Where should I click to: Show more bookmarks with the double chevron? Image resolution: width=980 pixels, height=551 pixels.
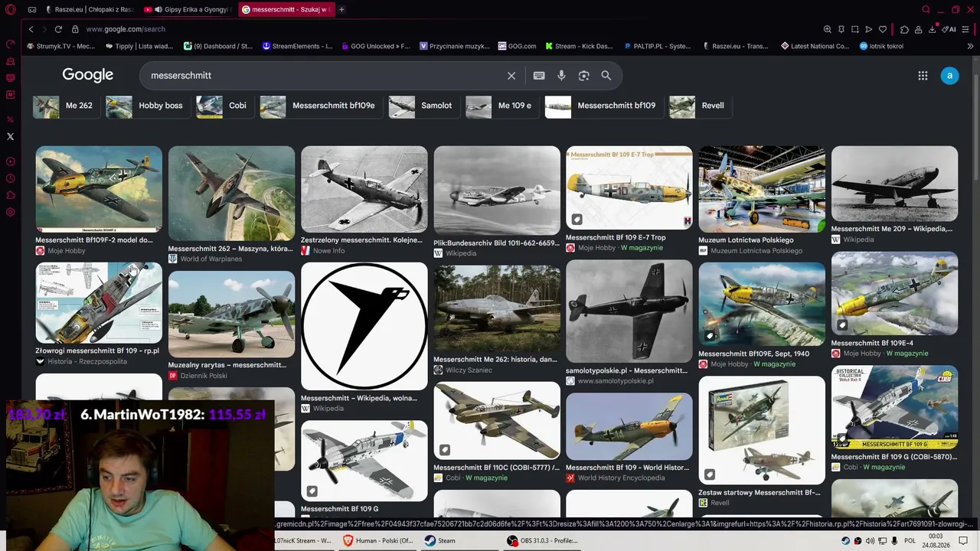971,46
